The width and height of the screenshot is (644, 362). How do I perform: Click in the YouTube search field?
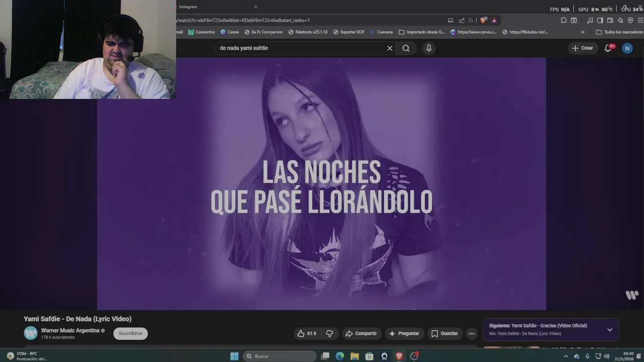click(x=302, y=48)
